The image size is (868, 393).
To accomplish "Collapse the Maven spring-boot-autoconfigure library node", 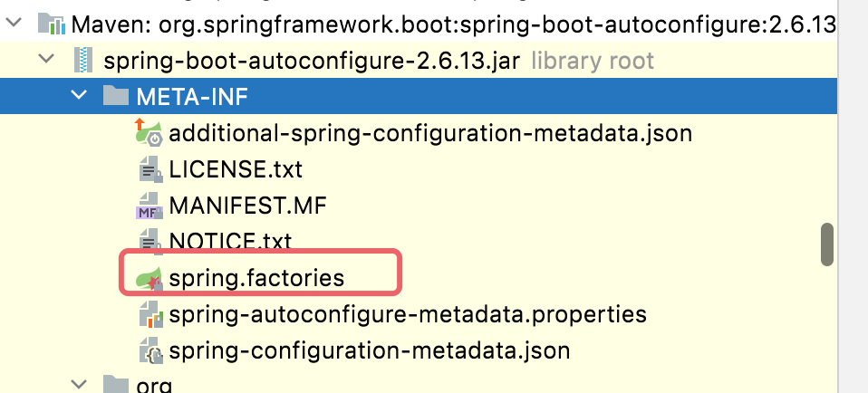I will 14,25.
